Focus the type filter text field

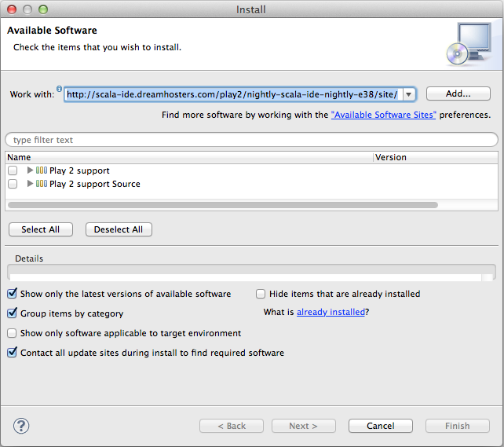tap(252, 140)
